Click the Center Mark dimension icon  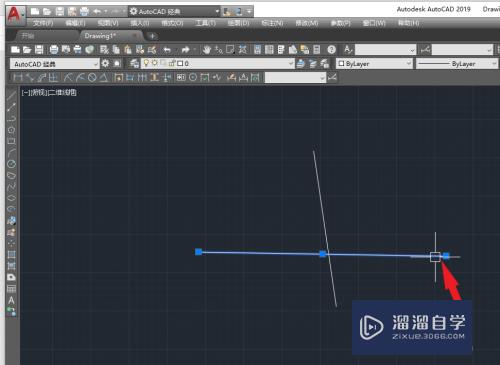(x=193, y=78)
